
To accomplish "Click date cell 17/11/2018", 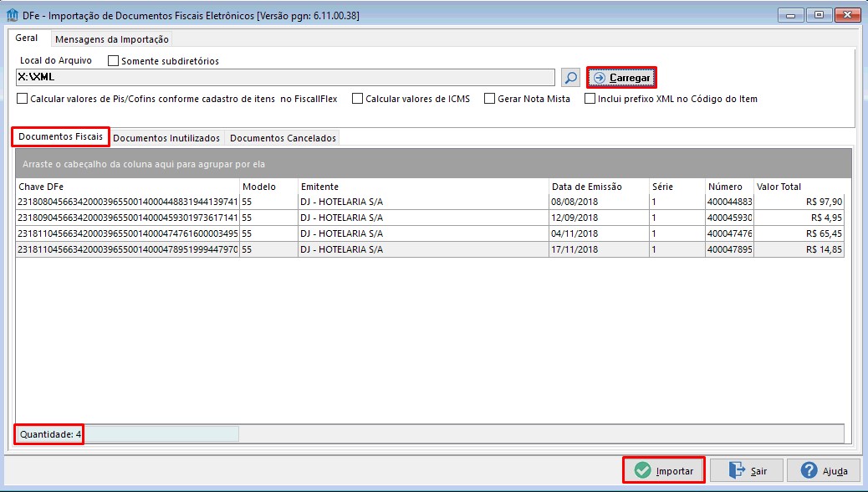I will click(x=599, y=249).
